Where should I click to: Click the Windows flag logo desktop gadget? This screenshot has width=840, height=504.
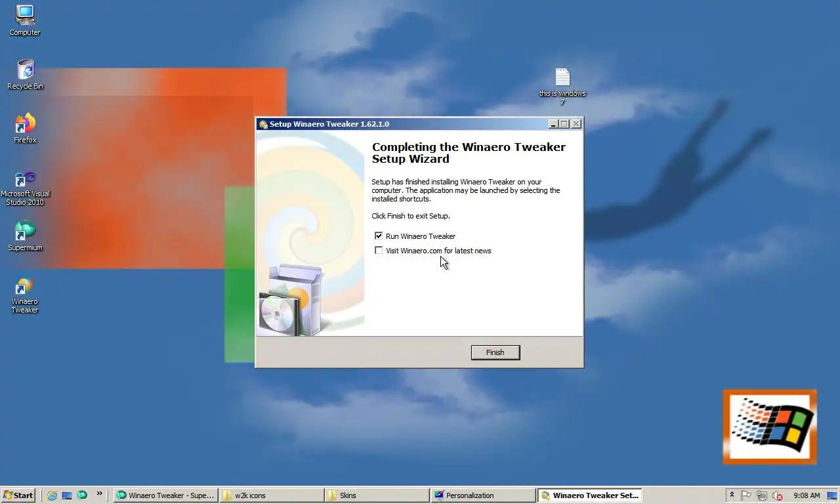pyautogui.click(x=770, y=427)
